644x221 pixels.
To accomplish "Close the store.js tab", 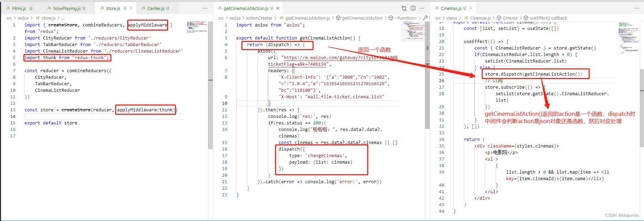I will coord(131,8).
